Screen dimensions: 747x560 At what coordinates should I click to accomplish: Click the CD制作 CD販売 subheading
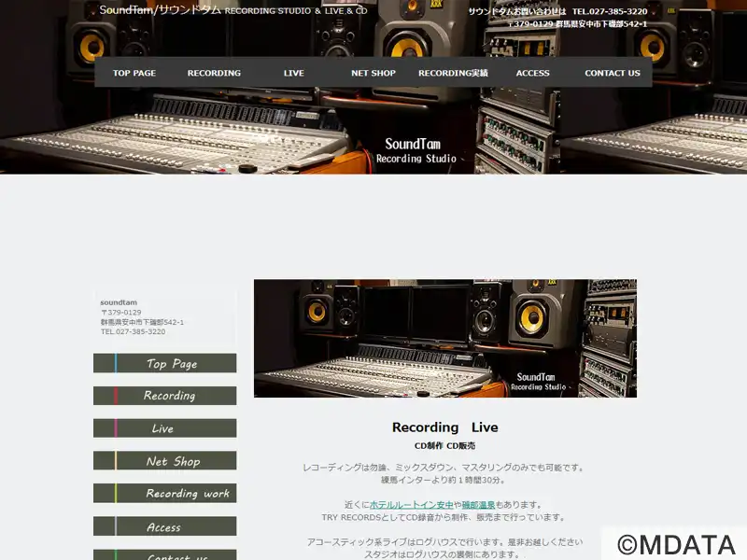445,446
